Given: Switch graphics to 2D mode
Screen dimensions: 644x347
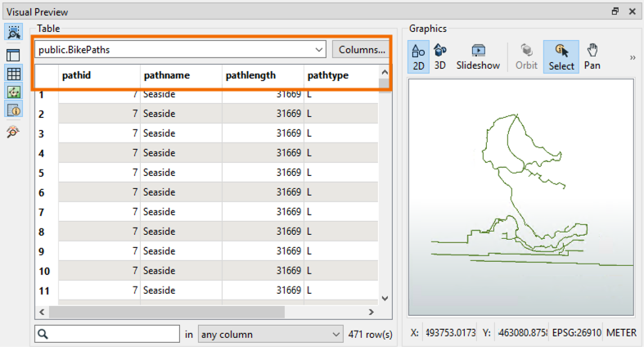Looking at the screenshot, I should [x=418, y=57].
